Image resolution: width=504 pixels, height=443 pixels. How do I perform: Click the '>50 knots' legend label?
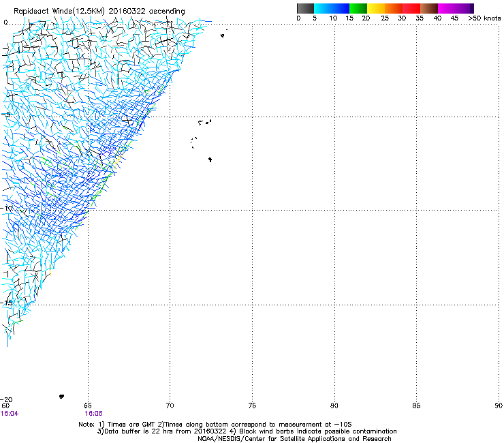coord(484,18)
